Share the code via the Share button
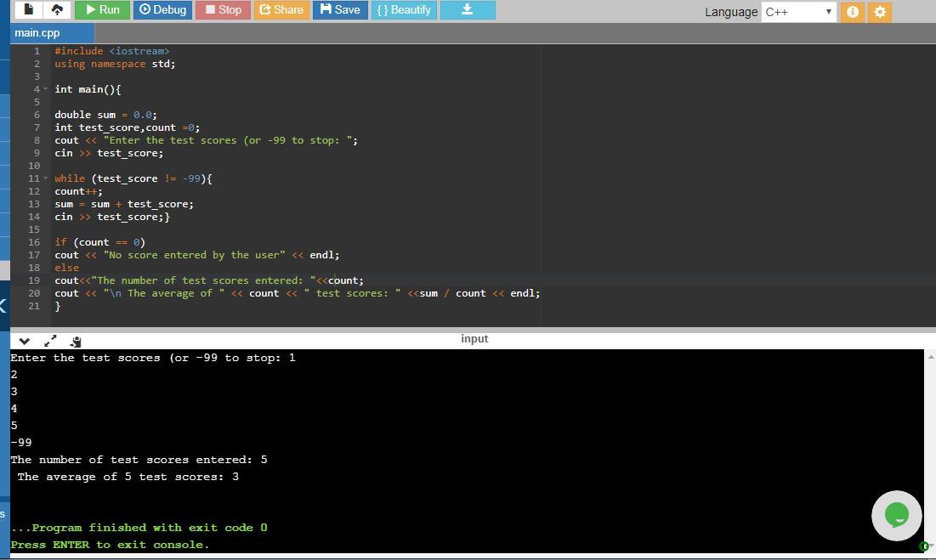 click(281, 10)
